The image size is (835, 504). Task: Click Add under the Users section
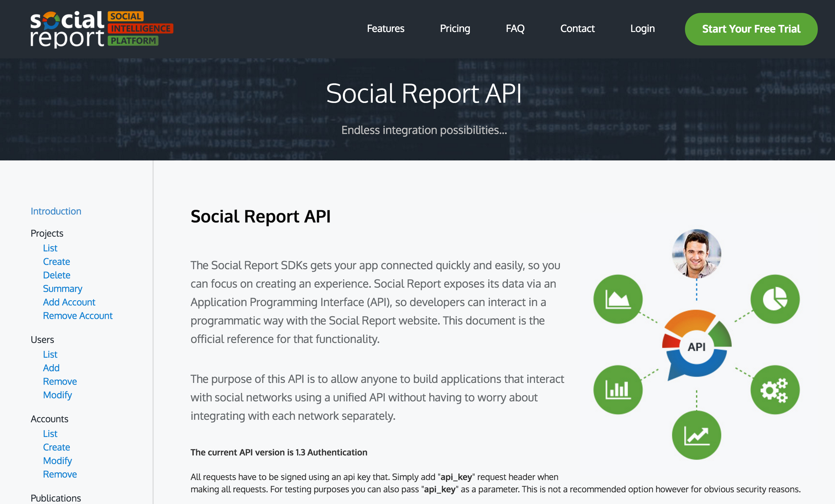click(x=51, y=368)
